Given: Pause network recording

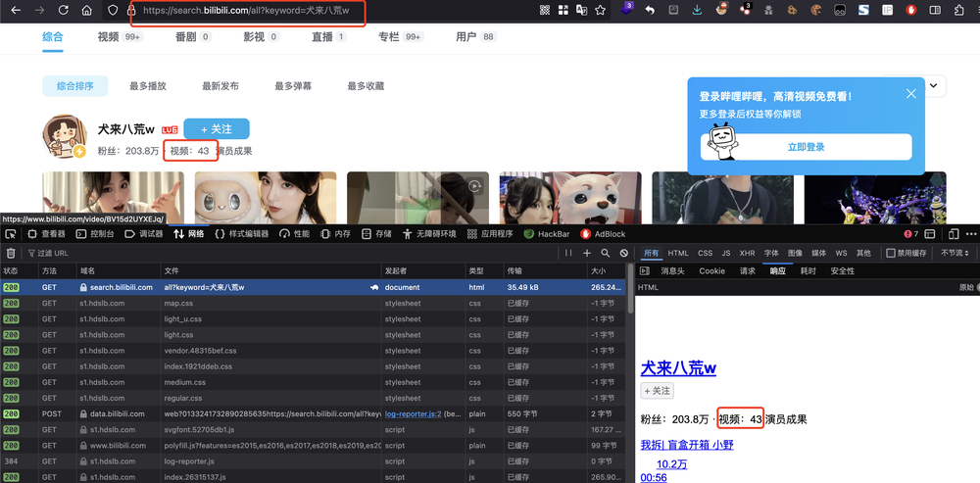Looking at the screenshot, I should point(568,253).
